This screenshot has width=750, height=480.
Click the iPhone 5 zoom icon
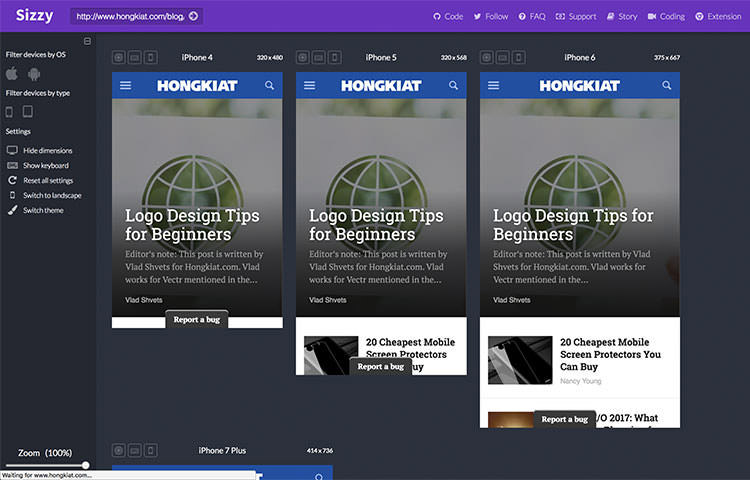[302, 58]
